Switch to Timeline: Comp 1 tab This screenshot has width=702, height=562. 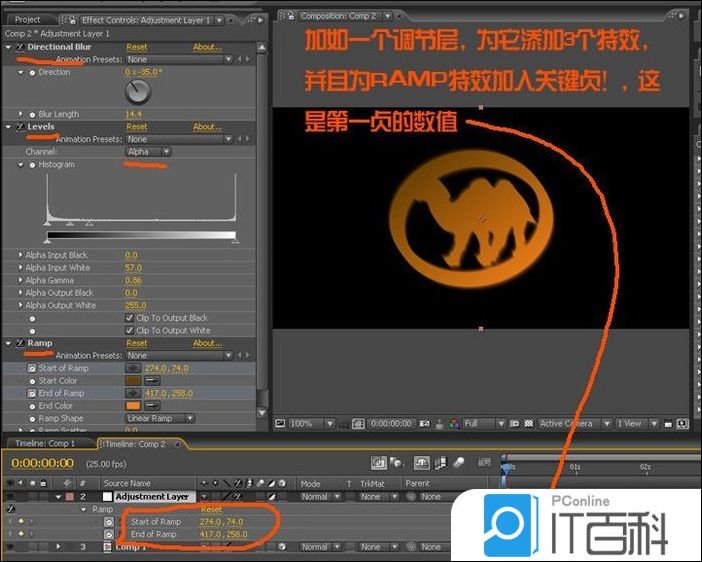point(45,443)
